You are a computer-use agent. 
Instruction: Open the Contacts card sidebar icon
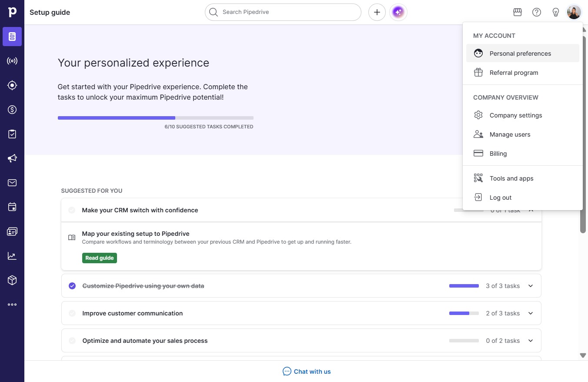pos(12,231)
